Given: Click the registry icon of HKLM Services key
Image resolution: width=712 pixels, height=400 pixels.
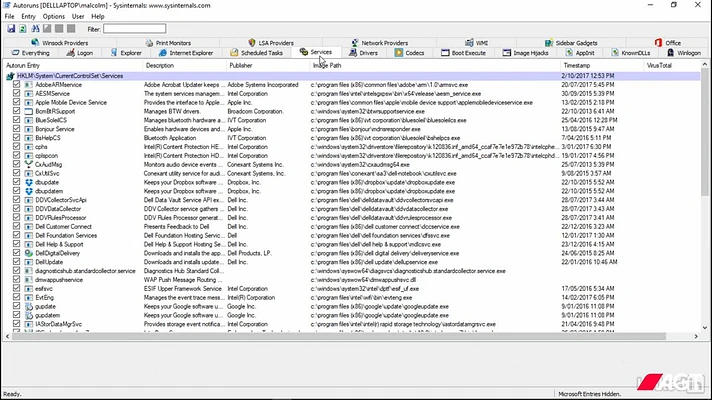Looking at the screenshot, I should coord(10,76).
